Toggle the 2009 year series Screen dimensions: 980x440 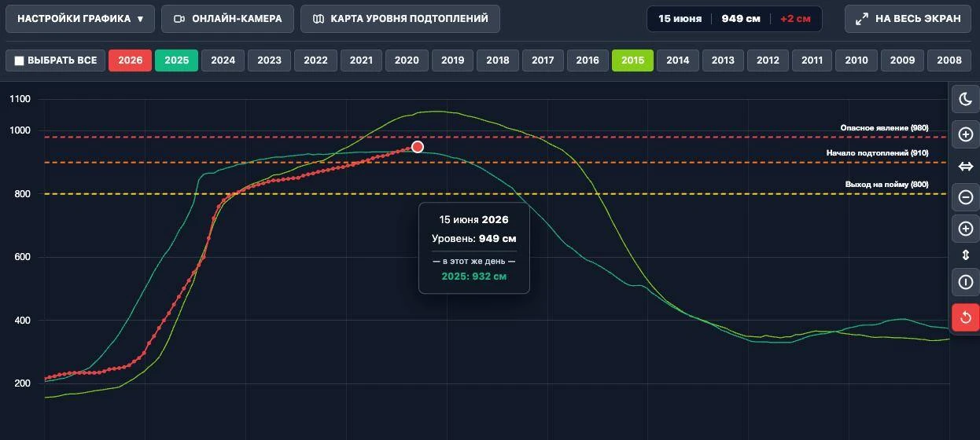(902, 60)
